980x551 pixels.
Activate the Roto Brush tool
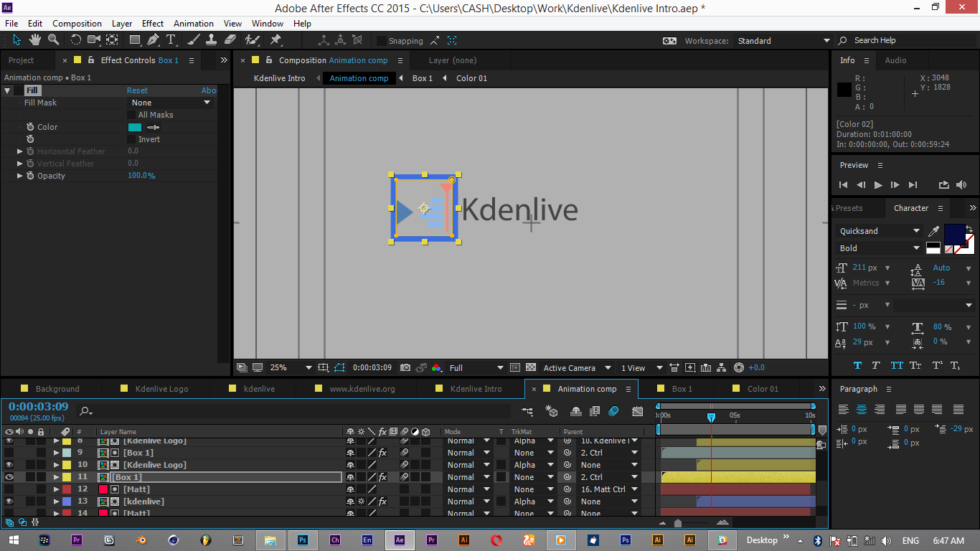(x=253, y=40)
